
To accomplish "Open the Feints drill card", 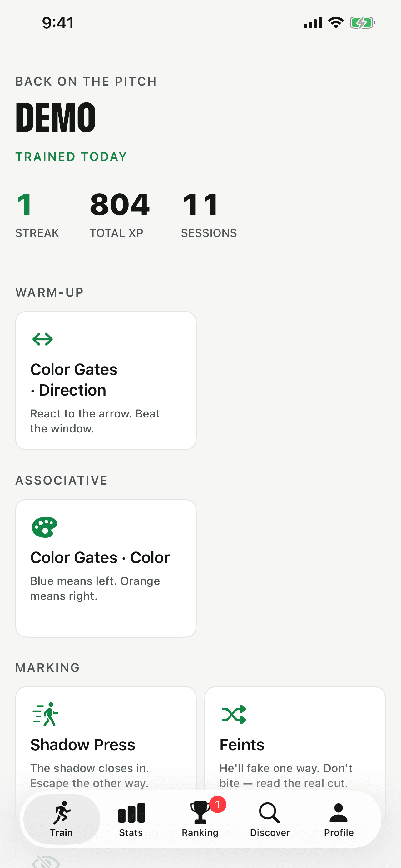I will click(x=295, y=738).
